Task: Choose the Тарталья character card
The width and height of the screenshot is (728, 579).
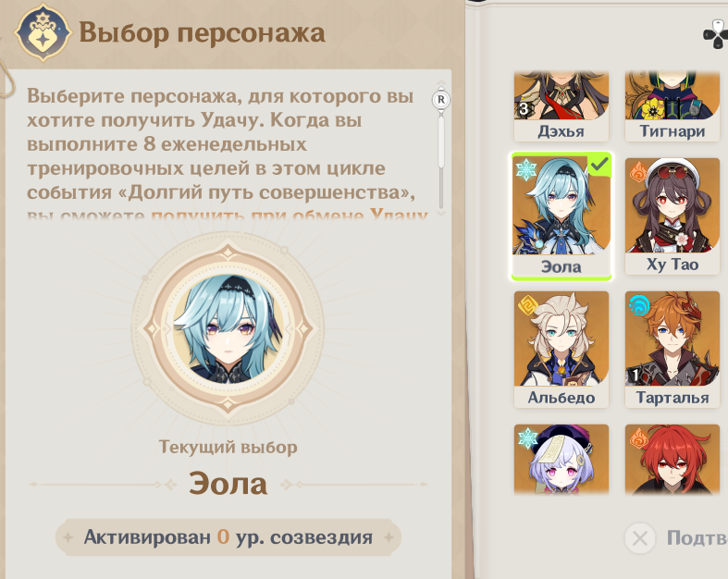Action: click(672, 350)
